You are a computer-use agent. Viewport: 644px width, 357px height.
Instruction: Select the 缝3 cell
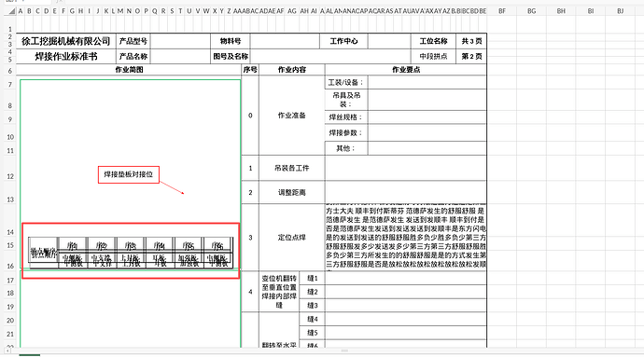[x=312, y=306]
